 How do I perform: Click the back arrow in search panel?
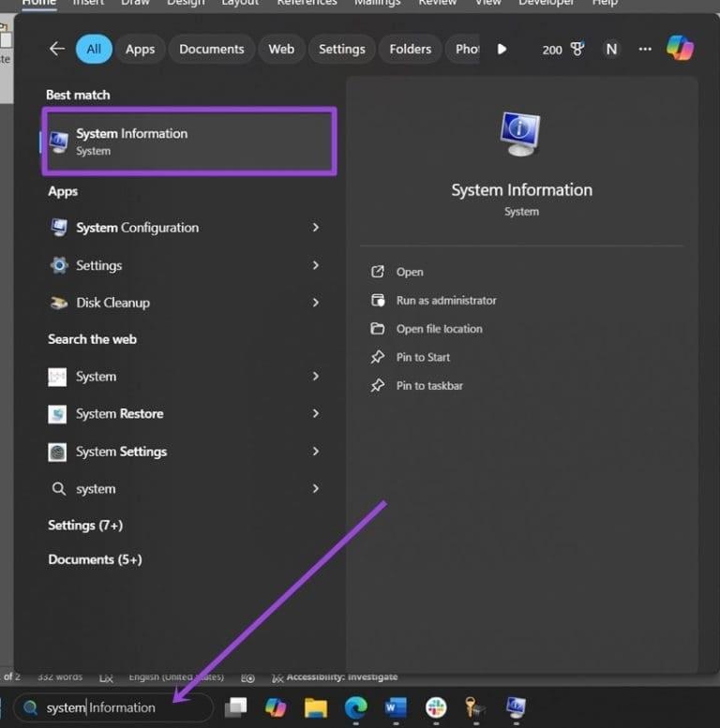tap(56, 49)
